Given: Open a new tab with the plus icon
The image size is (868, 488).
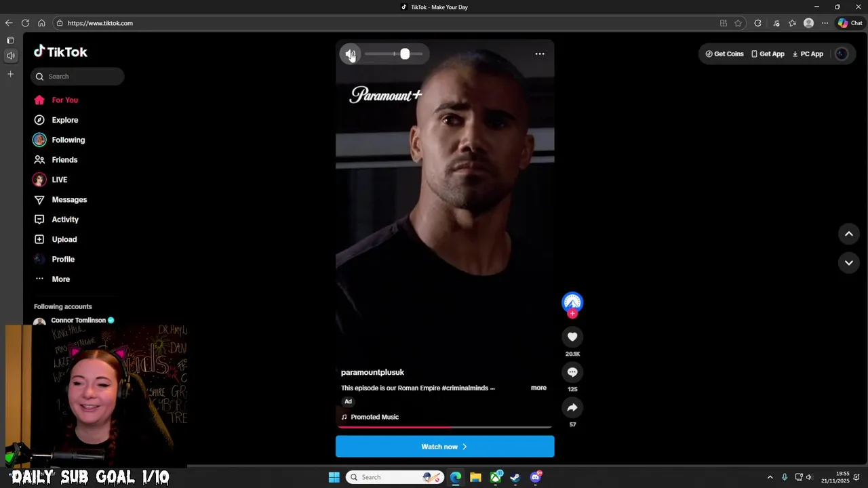Looking at the screenshot, I should [10, 74].
